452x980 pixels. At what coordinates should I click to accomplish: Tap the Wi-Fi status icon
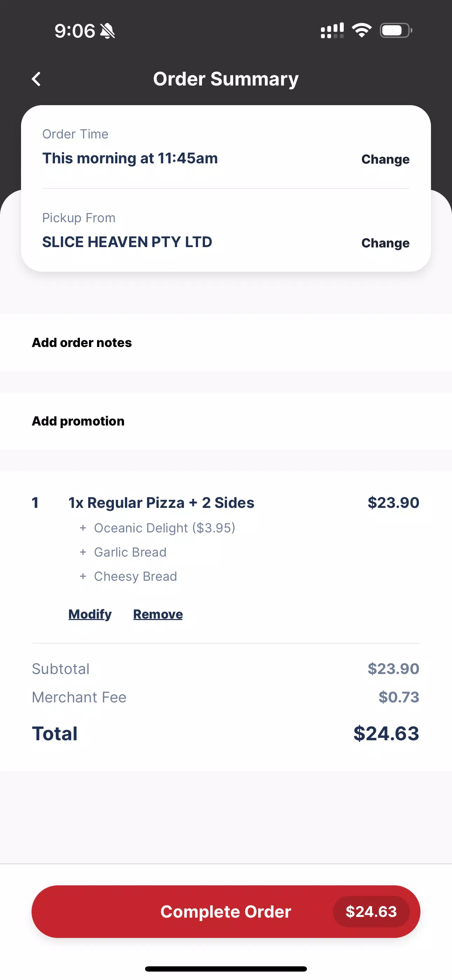pos(362,30)
